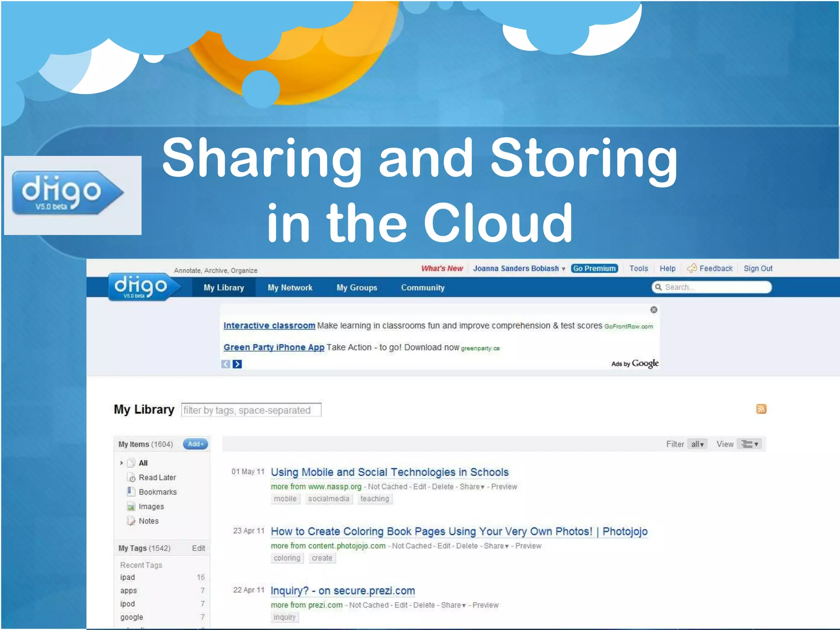Click the apps recent tag
This screenshot has width=840, height=630.
128,591
